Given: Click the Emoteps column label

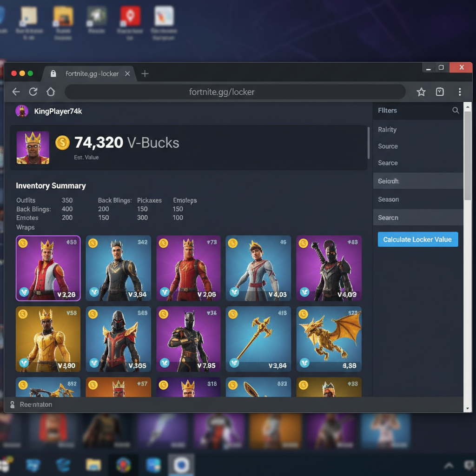Looking at the screenshot, I should (185, 200).
